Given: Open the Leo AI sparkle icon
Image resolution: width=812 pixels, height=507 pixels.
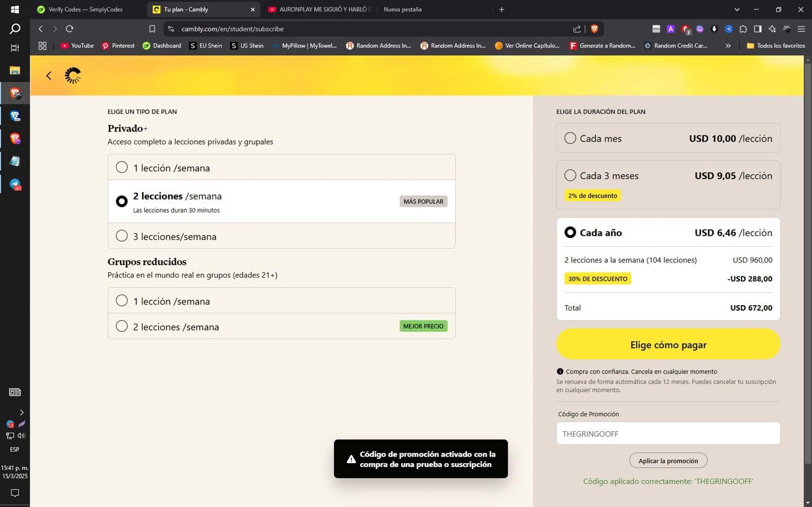Looking at the screenshot, I should pos(772,29).
